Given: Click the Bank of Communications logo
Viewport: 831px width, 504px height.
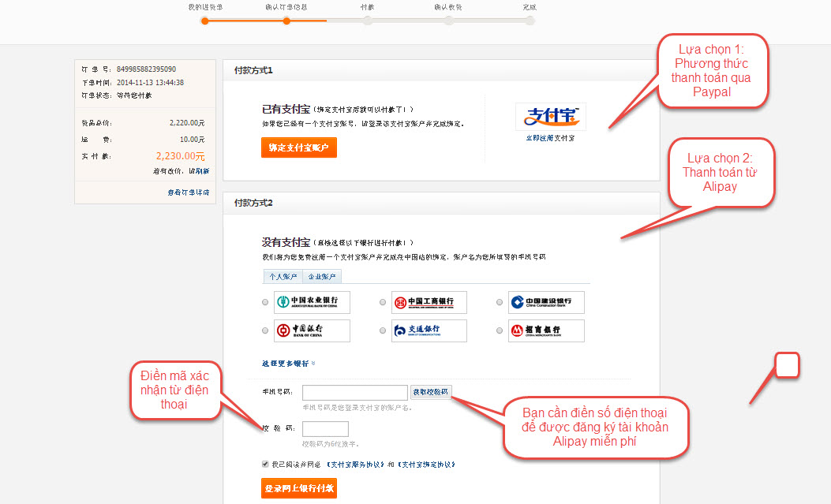Looking at the screenshot, I should click(429, 330).
